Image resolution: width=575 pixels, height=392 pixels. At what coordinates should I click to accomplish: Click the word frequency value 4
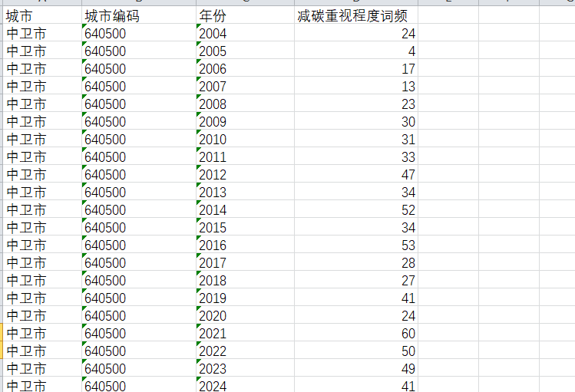pyautogui.click(x=356, y=51)
